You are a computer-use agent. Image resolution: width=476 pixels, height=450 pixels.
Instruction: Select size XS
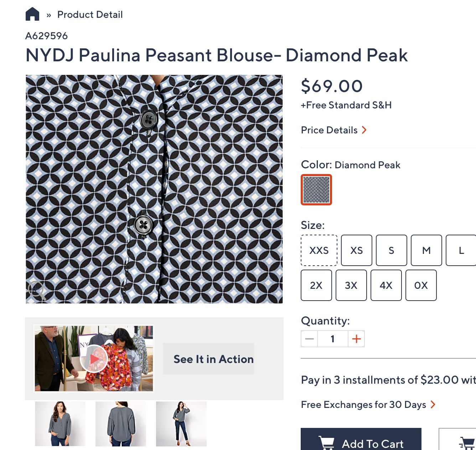point(356,250)
